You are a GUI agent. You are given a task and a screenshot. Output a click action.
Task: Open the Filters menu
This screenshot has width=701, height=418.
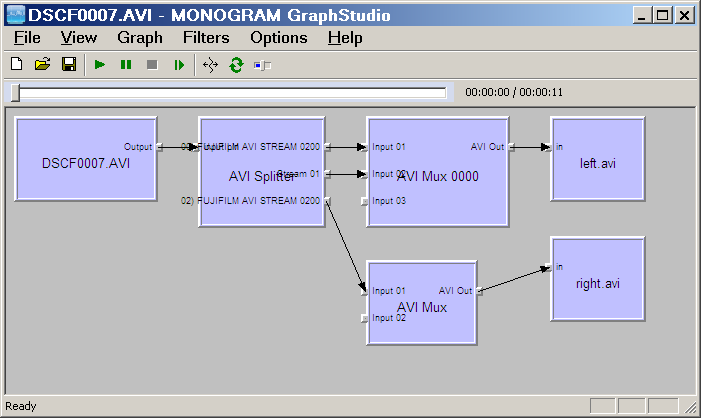click(x=206, y=38)
